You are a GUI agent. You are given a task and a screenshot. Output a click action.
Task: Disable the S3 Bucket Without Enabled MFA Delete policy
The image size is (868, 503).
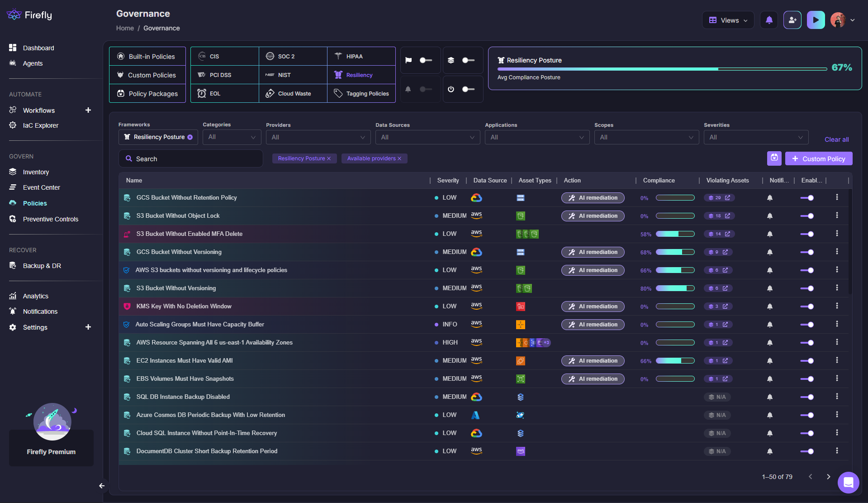[807, 234]
